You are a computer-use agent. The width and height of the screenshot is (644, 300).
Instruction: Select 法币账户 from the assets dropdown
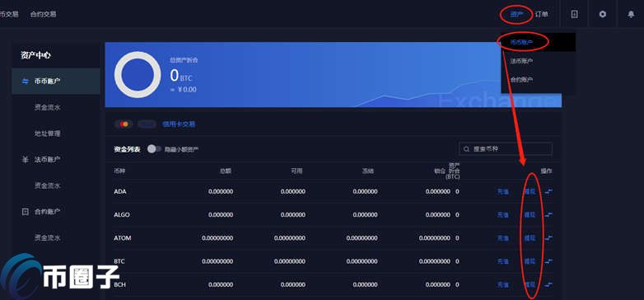coord(521,61)
